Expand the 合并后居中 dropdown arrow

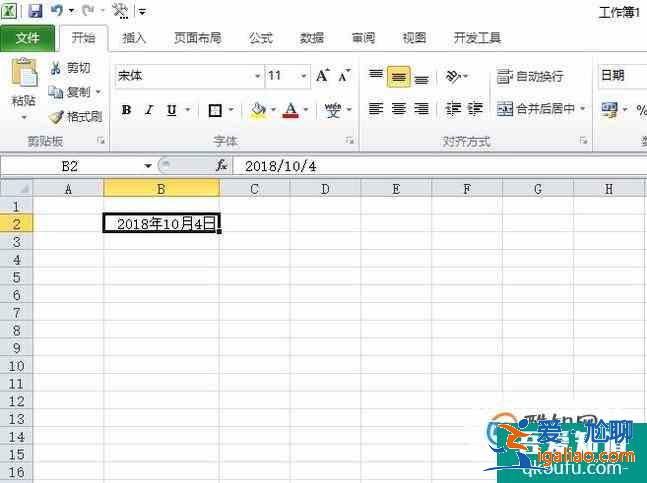point(583,109)
